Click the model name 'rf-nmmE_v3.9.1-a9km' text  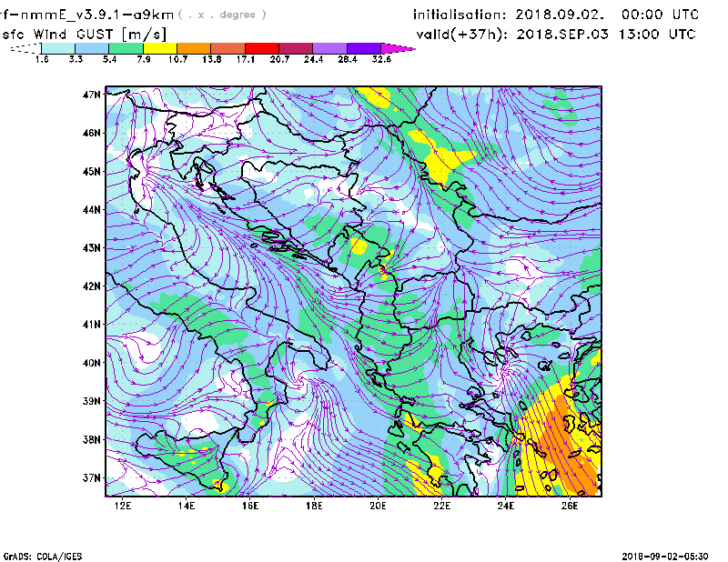coord(86,15)
